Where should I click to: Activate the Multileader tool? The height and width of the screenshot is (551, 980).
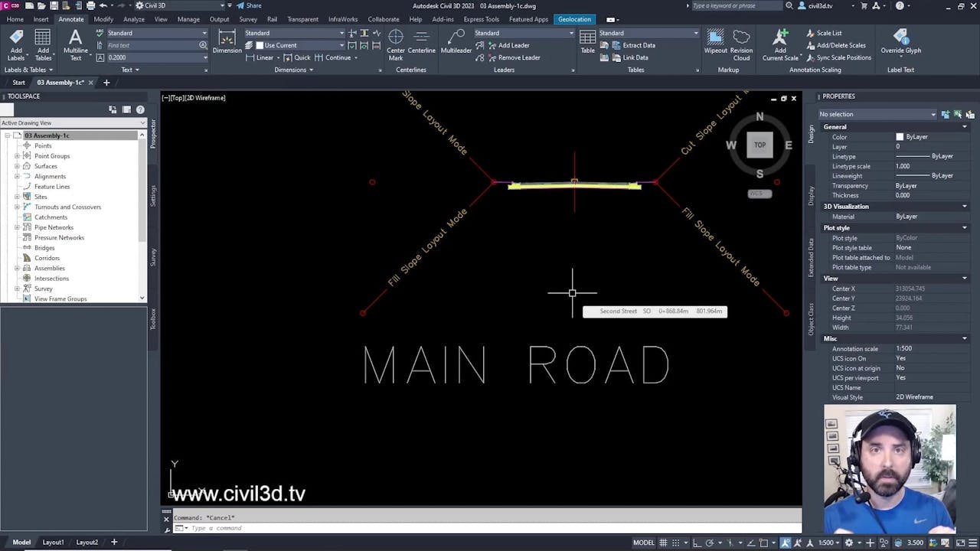click(x=456, y=44)
